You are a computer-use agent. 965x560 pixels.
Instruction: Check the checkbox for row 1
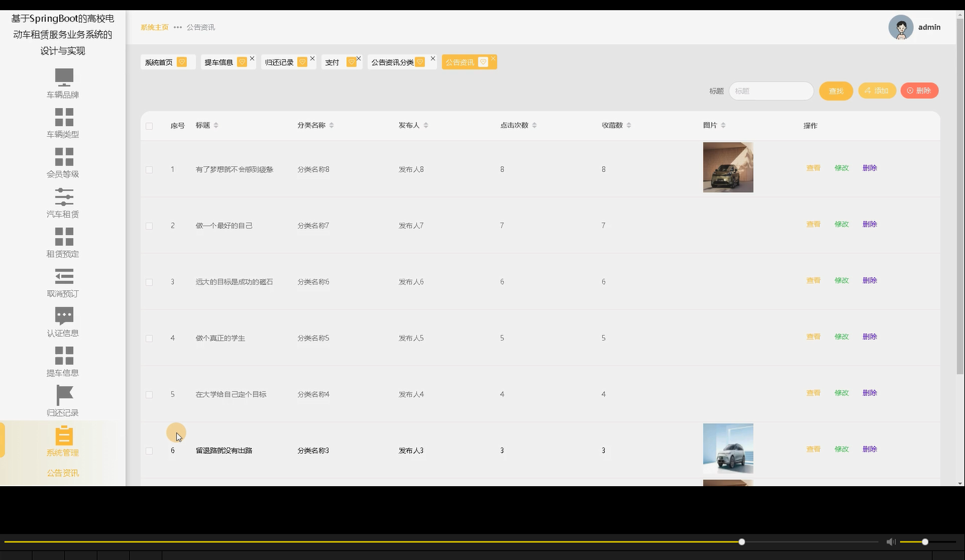[x=150, y=169]
